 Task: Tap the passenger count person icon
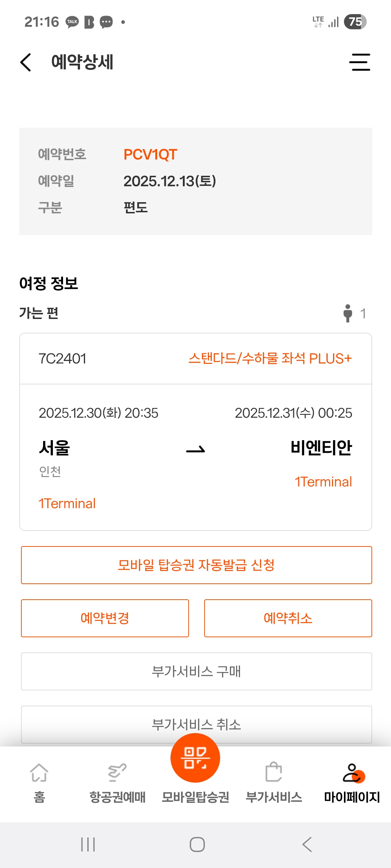point(348,313)
